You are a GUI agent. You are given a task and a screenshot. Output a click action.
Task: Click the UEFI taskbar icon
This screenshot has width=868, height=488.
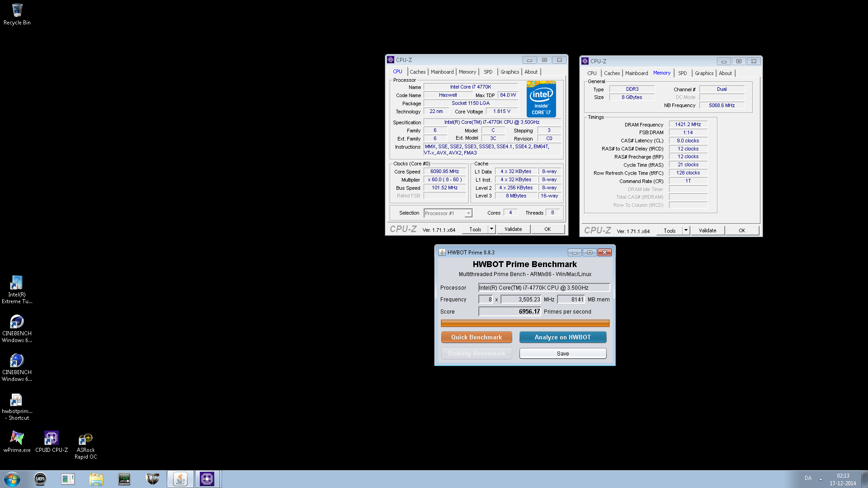click(x=40, y=479)
